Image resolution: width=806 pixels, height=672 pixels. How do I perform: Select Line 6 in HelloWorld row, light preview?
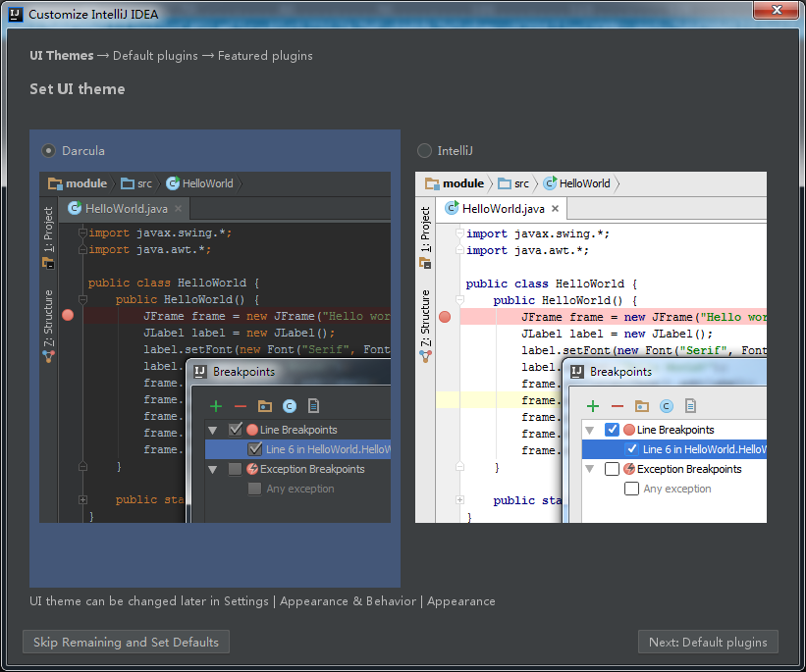tap(674, 449)
